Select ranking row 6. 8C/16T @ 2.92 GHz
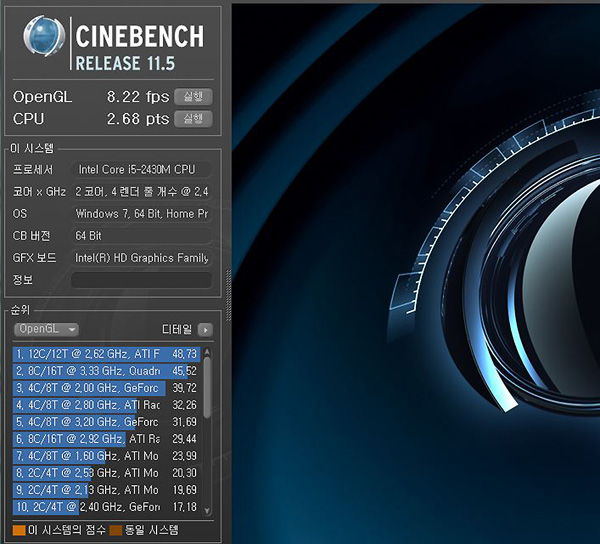600x544 pixels. (x=106, y=439)
